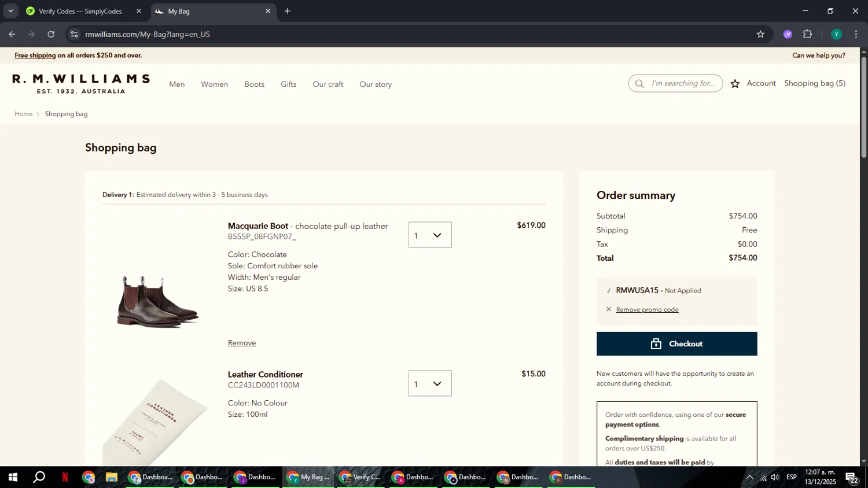
Task: Open a new browser tab
Action: [288, 11]
